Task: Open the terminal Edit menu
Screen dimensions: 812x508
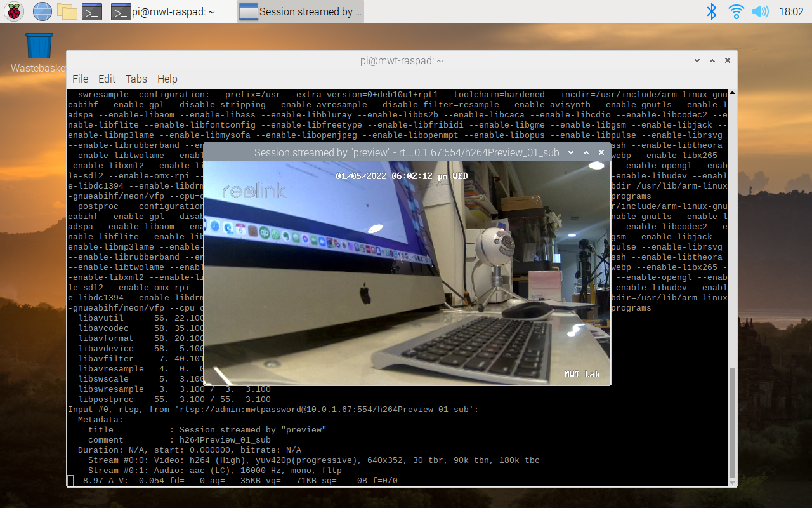Action: [107, 79]
